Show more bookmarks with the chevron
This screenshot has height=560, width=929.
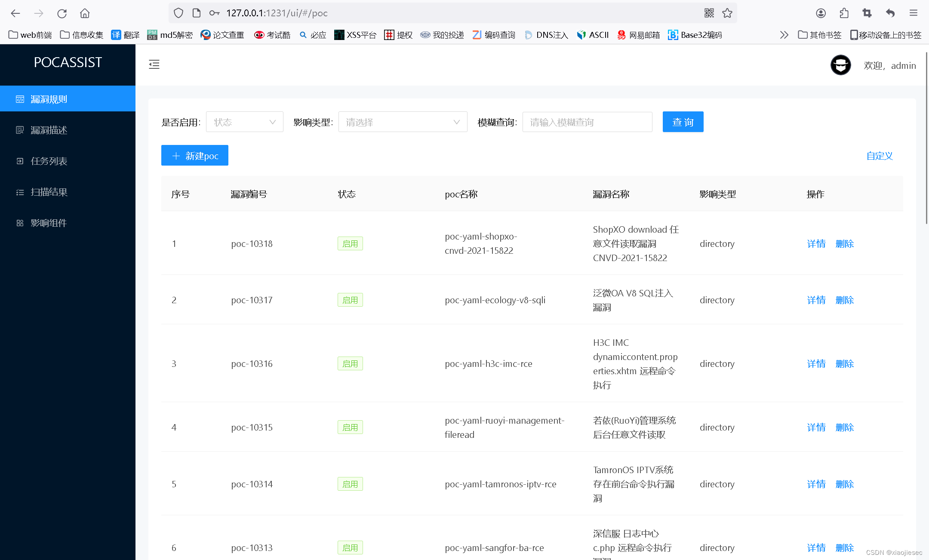[x=784, y=35]
